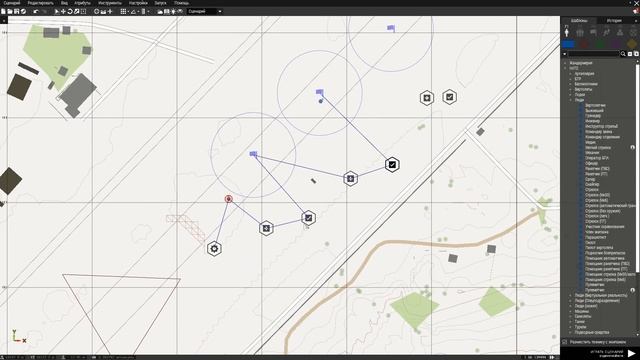
Task: Select the Rotate widget tool
Action: coord(70,11)
